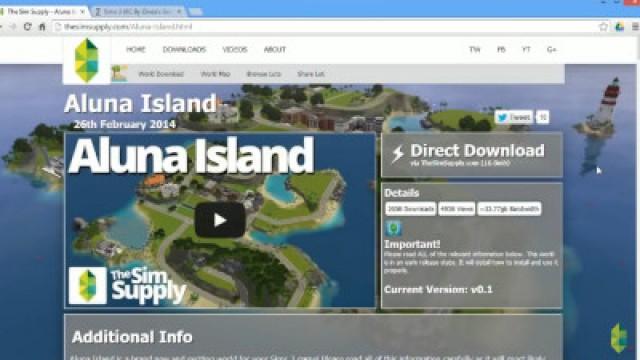This screenshot has width=640, height=360.
Task: Click the Aluna Island page title
Action: coord(140,103)
